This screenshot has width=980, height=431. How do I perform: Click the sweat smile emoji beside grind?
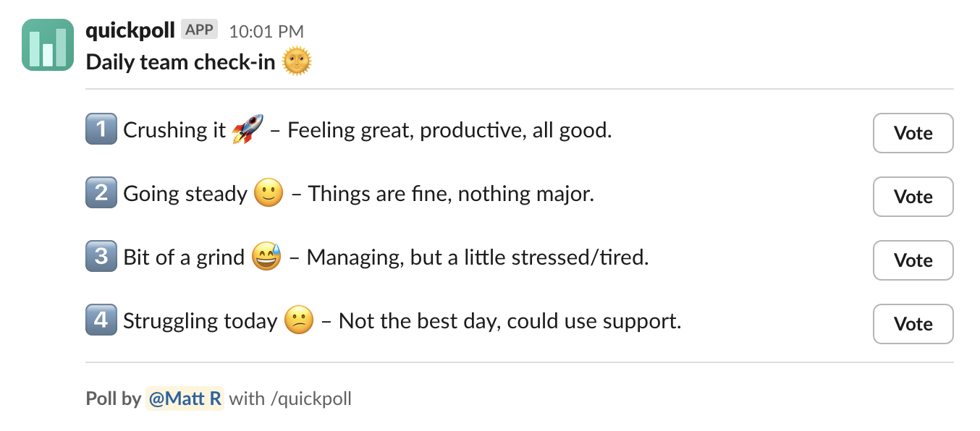266,257
